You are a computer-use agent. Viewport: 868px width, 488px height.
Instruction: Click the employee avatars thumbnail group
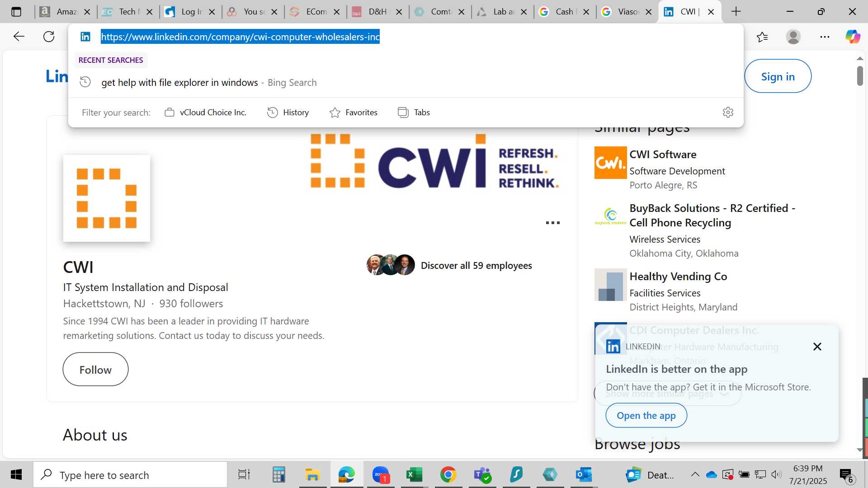(391, 265)
